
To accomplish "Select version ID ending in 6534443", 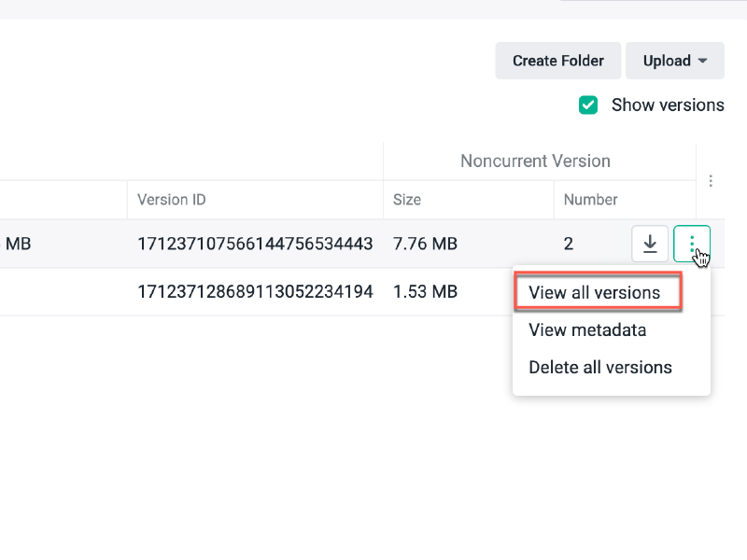I will (255, 244).
